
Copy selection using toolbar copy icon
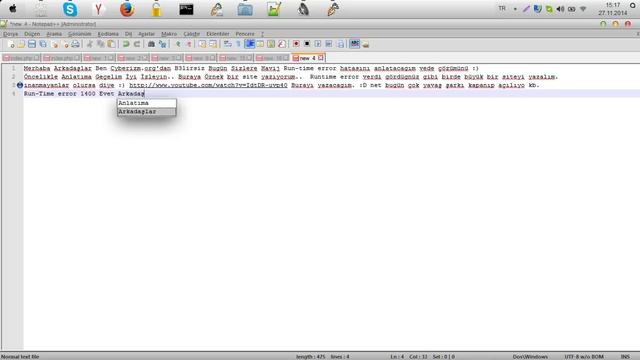click(100, 44)
